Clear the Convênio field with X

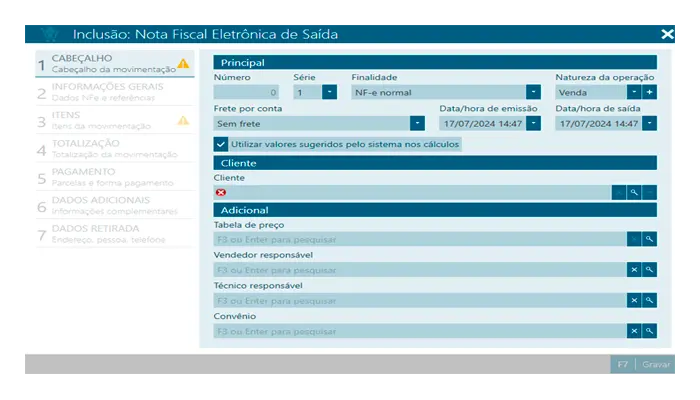(633, 331)
